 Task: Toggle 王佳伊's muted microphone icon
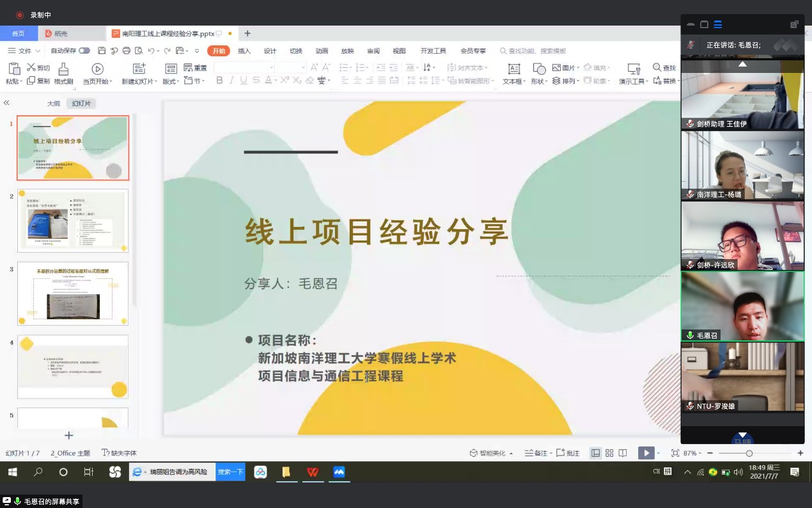coord(691,123)
